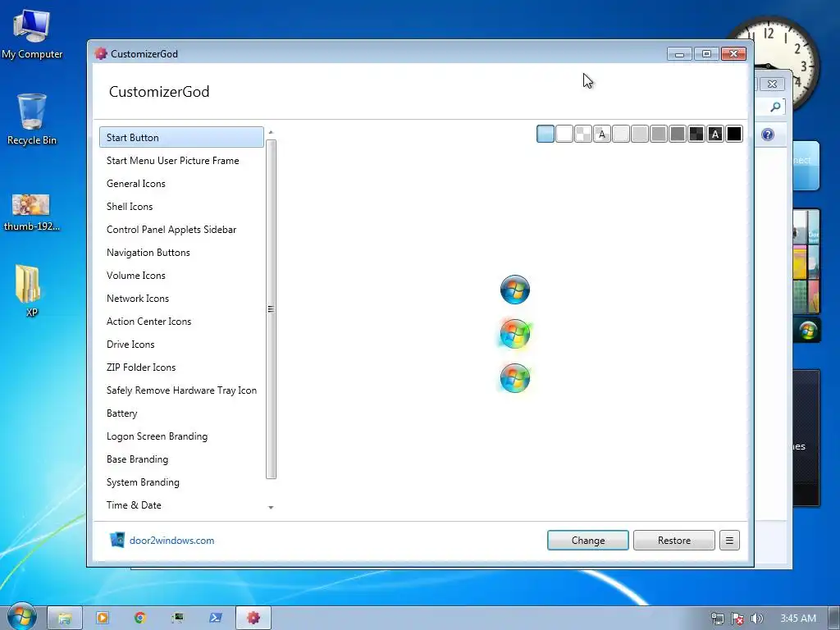Open PowerShell from the taskbar

coord(216,618)
